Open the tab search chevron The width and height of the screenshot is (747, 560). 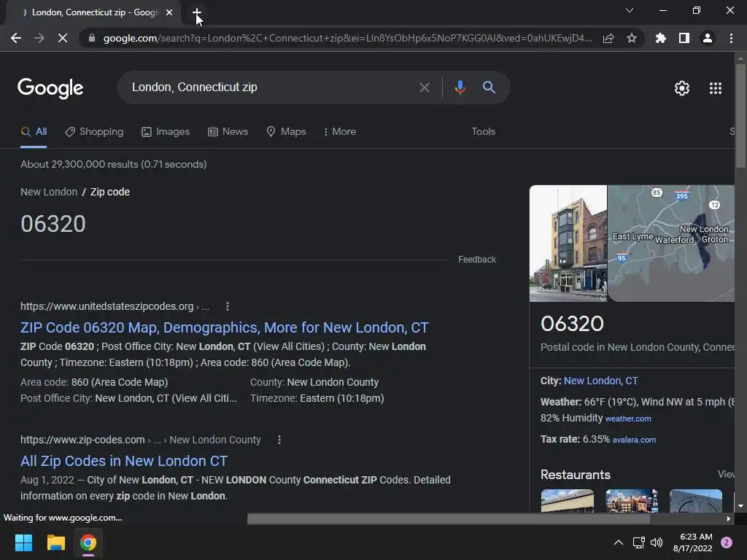630,10
